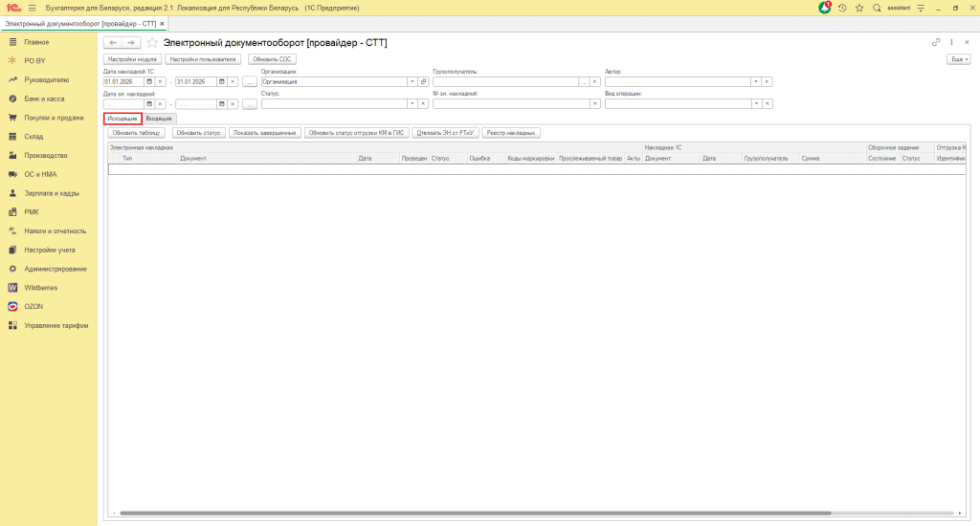Open Зарплата и кадры section
The height and width of the screenshot is (526, 980).
pyautogui.click(x=52, y=193)
